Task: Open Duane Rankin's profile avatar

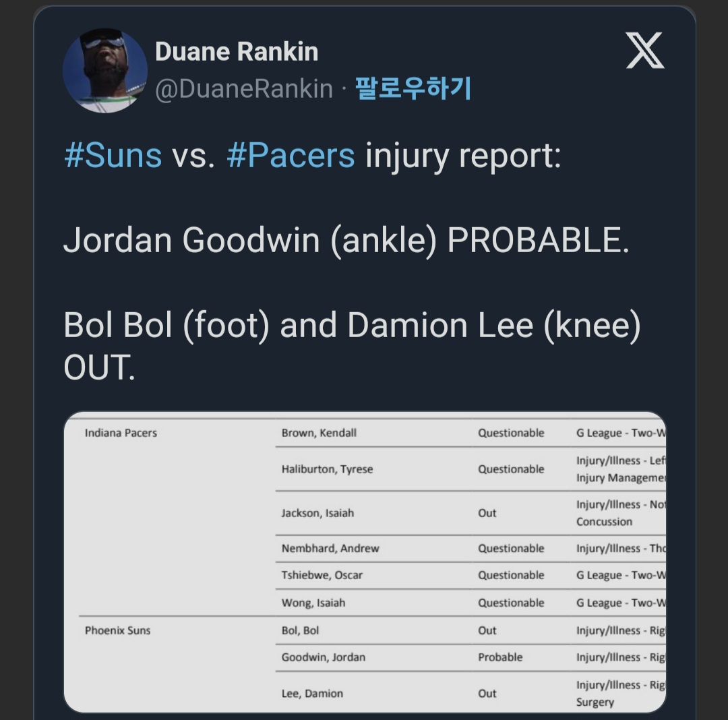Action: [104, 71]
